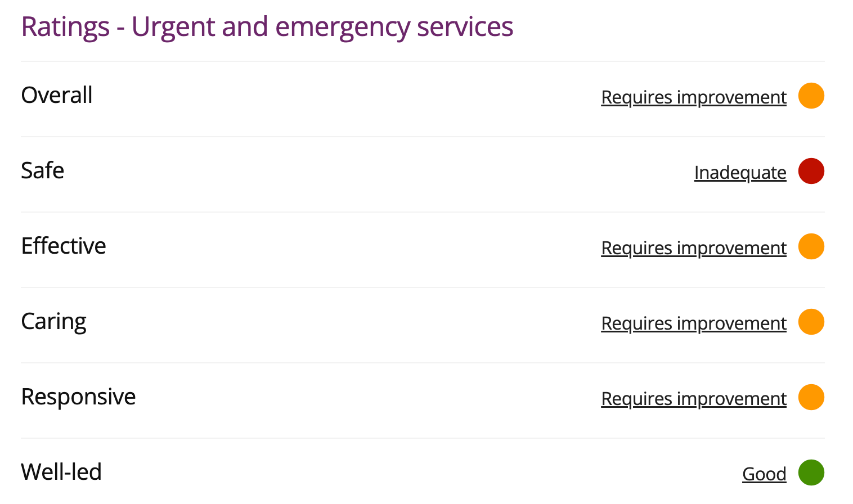Viewport: 853px width, 504px height.
Task: Click 'Urgent and emergency services' heading text
Action: tap(322, 27)
